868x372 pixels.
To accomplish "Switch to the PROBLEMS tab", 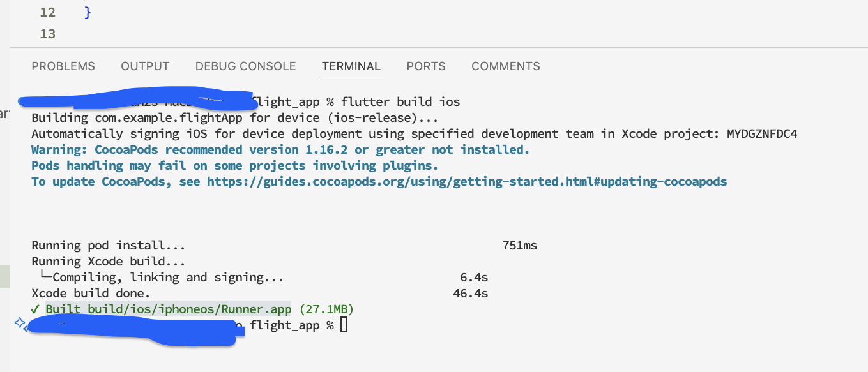I will pos(63,66).
